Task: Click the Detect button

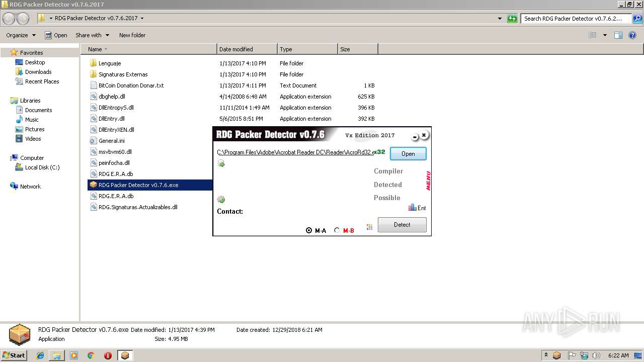Action: coord(402,225)
